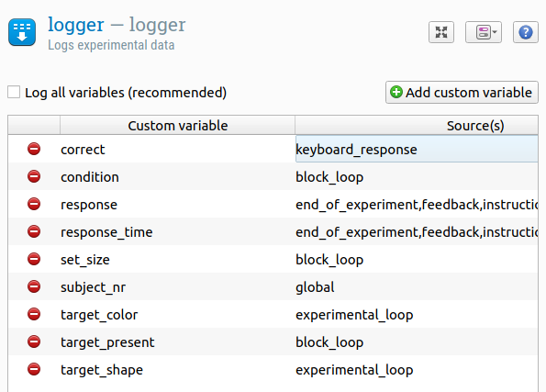Click the Custom variable column header
This screenshot has height=392, width=546.
point(178,126)
